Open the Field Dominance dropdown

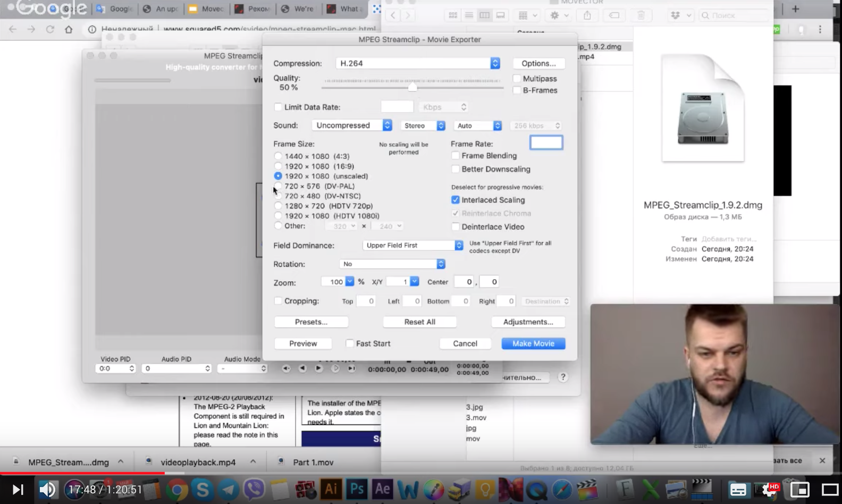pyautogui.click(x=413, y=246)
